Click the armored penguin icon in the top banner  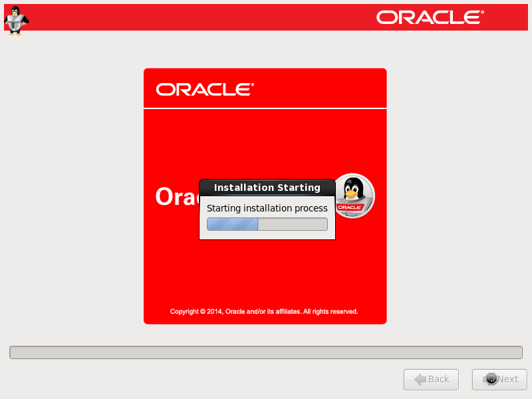tap(16, 21)
